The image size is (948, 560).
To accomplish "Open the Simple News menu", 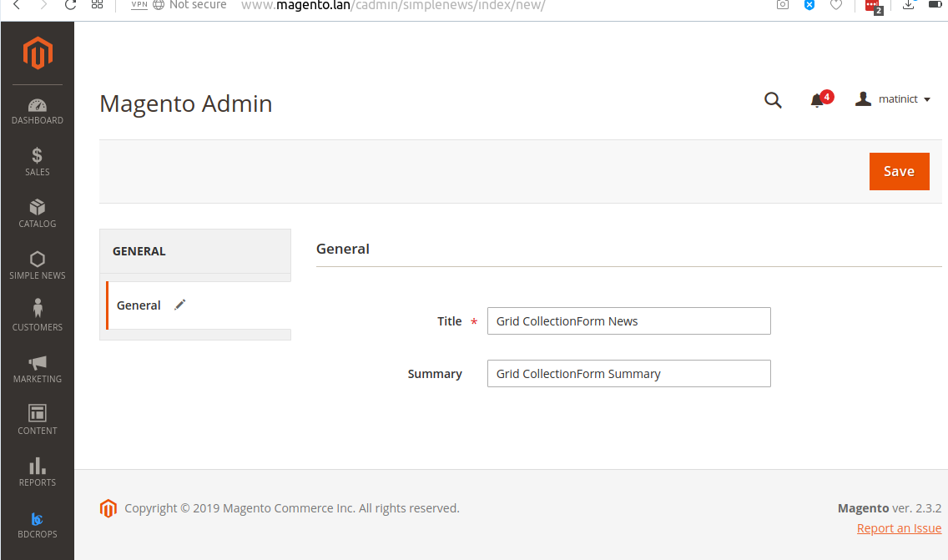I will click(x=38, y=265).
